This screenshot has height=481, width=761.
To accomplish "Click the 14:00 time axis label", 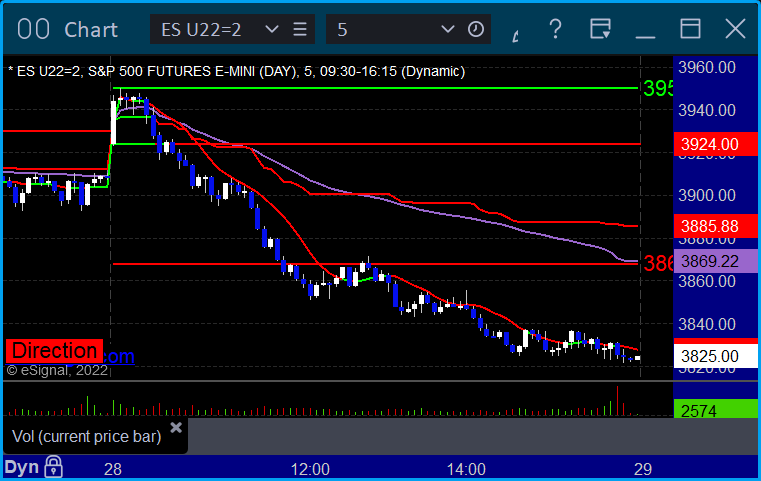I will (466, 469).
